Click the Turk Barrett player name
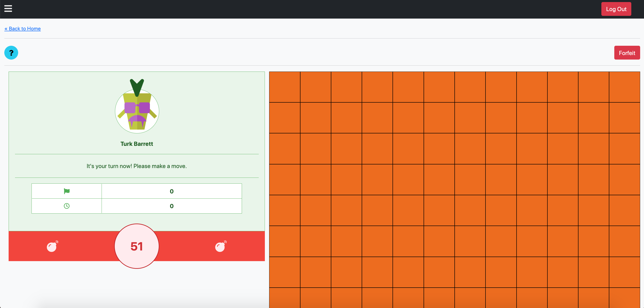 [x=137, y=144]
